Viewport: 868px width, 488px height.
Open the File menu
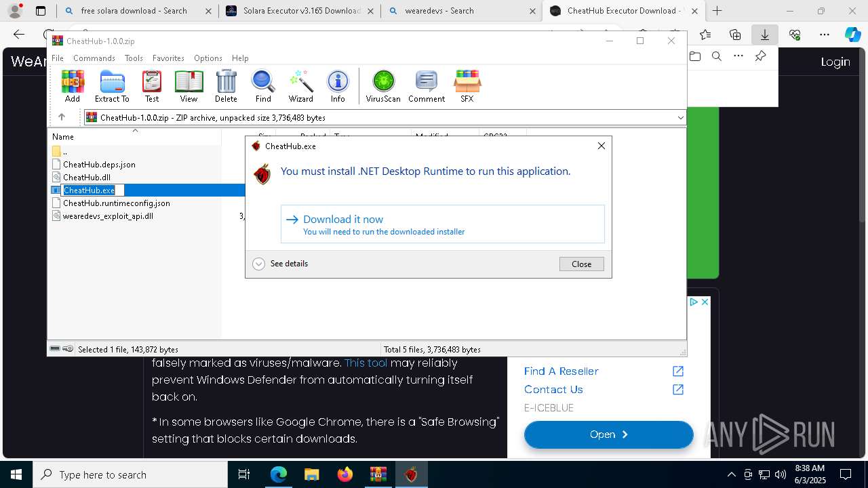(x=58, y=58)
